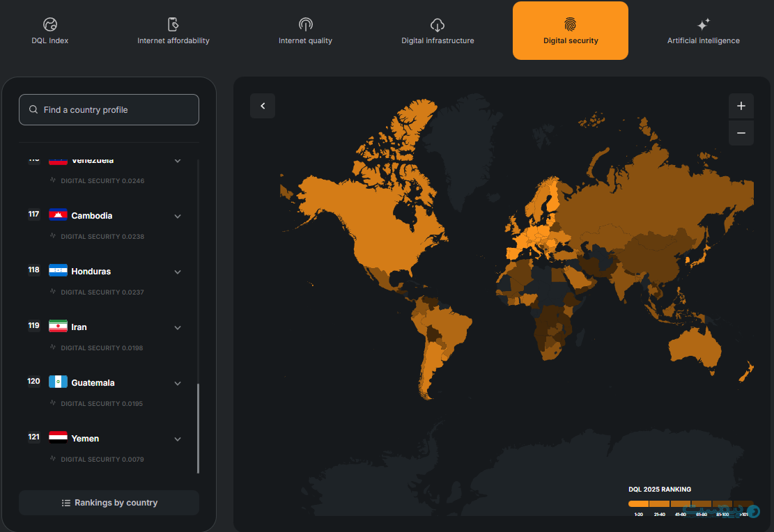Click the DQL Index globe icon
The image size is (774, 532).
50,25
